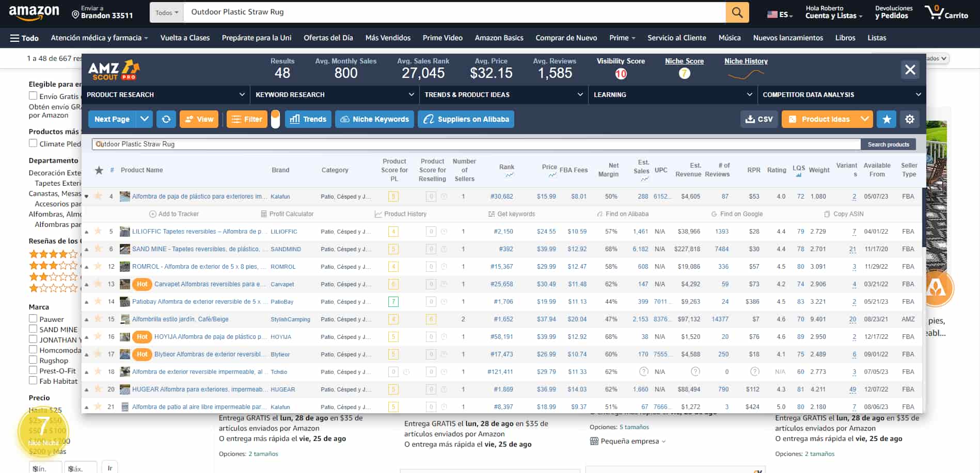
Task: Star the Kalafun product row 4
Action: tap(98, 196)
